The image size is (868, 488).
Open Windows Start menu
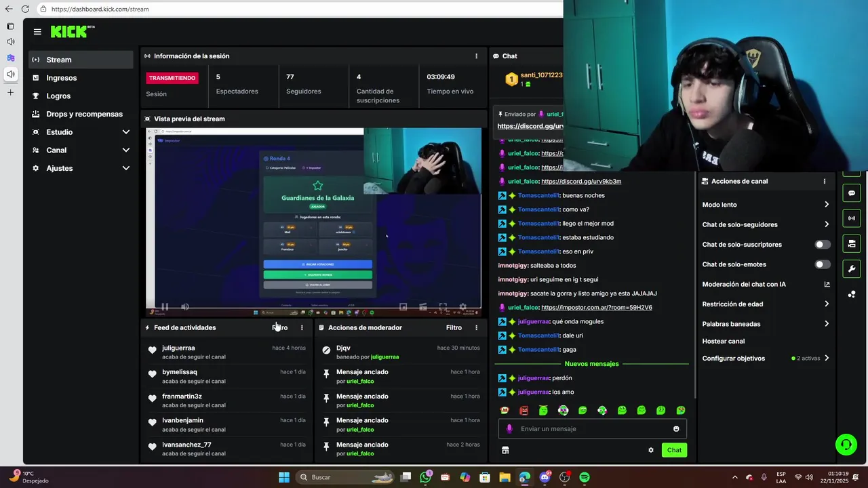[x=284, y=477]
